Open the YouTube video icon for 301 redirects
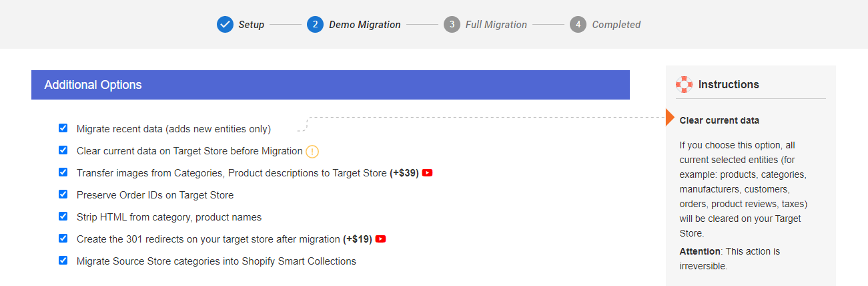 click(381, 239)
